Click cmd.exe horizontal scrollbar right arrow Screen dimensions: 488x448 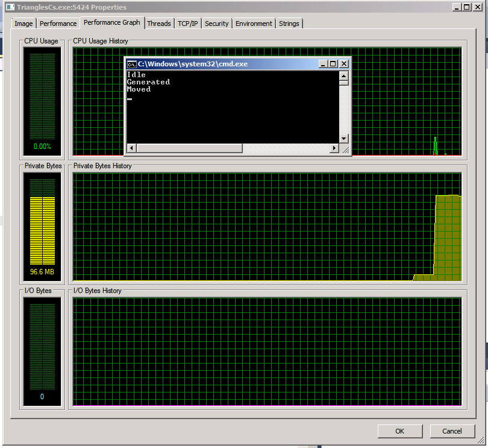(x=334, y=148)
